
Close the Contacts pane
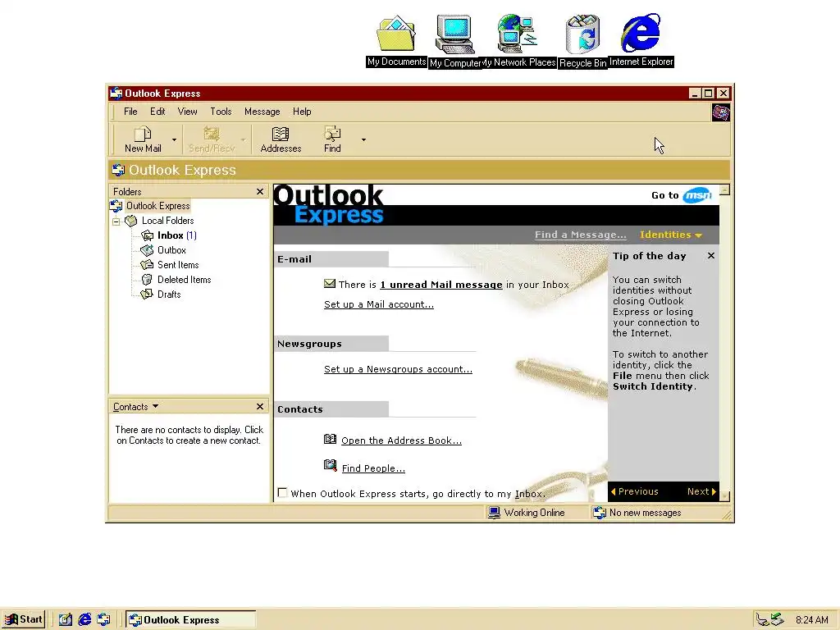click(260, 407)
